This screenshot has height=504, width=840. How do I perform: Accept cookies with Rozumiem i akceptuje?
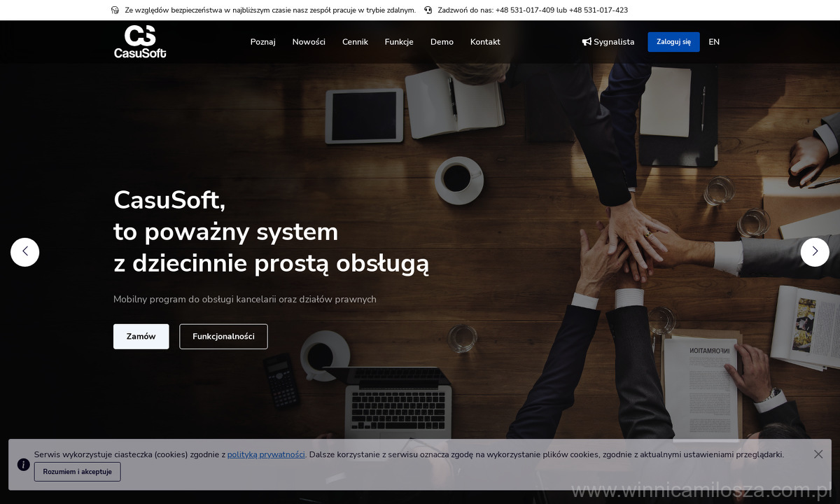77,472
